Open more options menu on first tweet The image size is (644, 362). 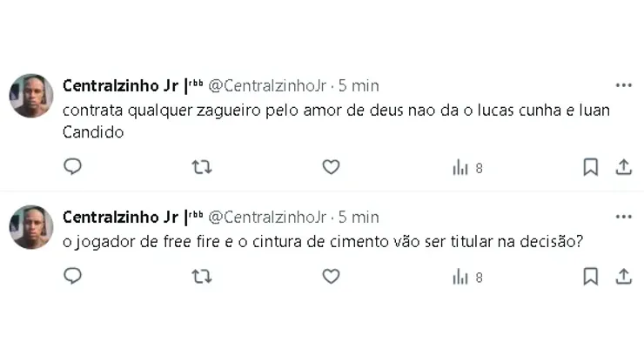click(x=623, y=86)
